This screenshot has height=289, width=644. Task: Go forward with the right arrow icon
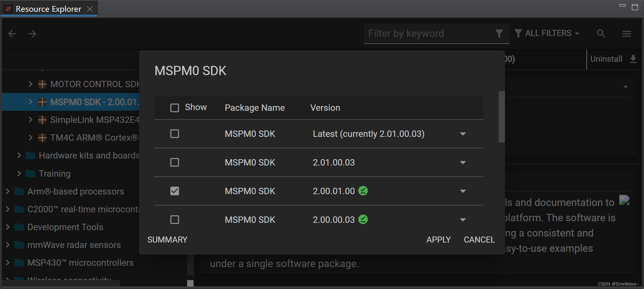[x=32, y=34]
